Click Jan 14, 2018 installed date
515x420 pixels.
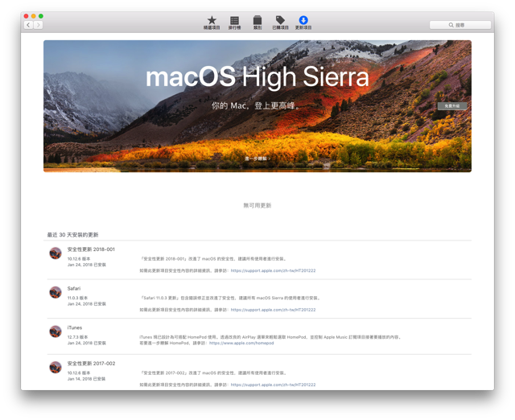click(86, 379)
